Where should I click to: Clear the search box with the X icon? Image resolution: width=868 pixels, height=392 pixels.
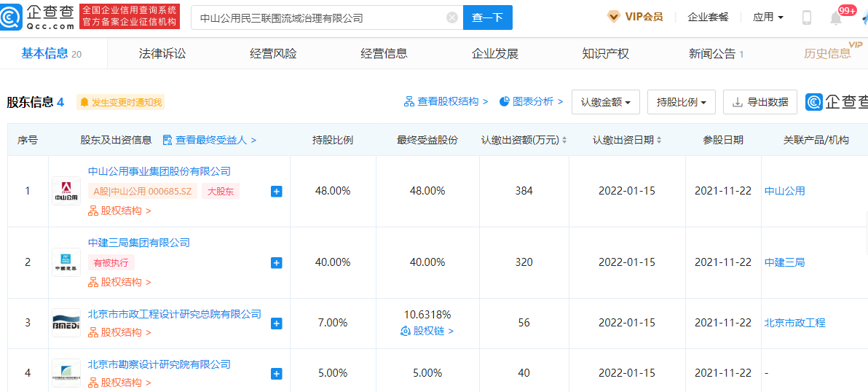pyautogui.click(x=452, y=17)
